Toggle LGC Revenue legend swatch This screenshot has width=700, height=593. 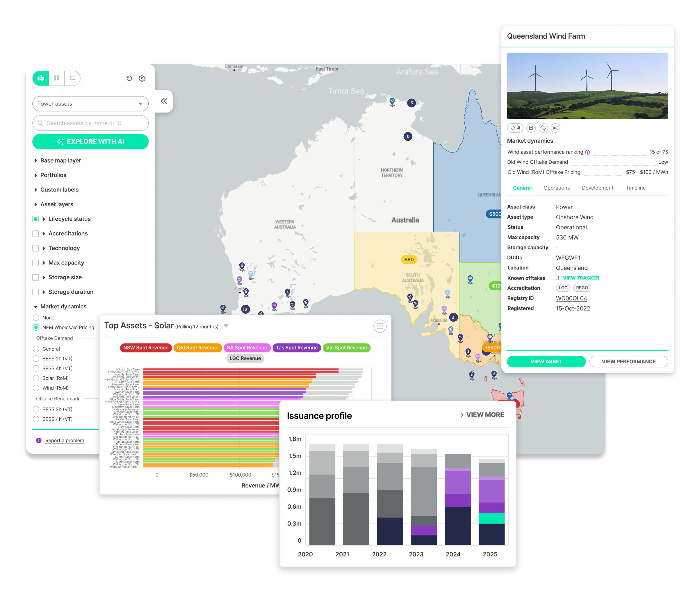[245, 359]
